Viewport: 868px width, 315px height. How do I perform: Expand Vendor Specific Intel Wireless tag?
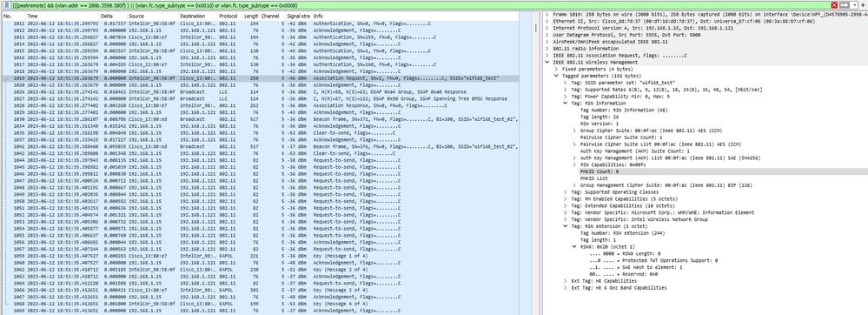point(566,219)
